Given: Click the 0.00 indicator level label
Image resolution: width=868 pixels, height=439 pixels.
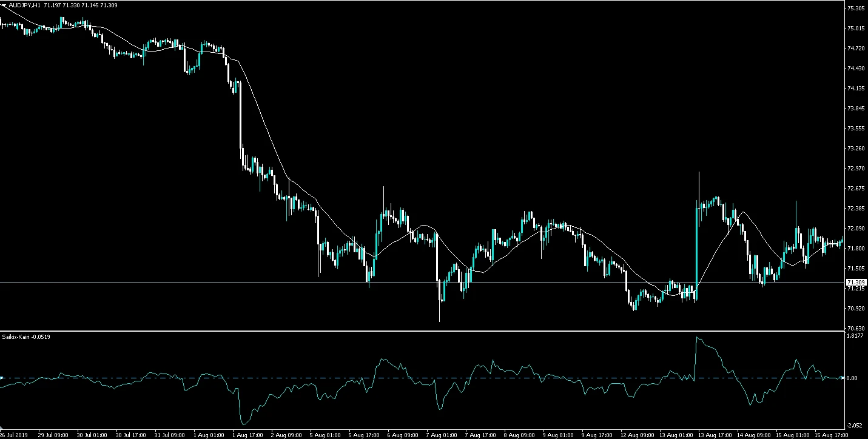Looking at the screenshot, I should tap(852, 378).
